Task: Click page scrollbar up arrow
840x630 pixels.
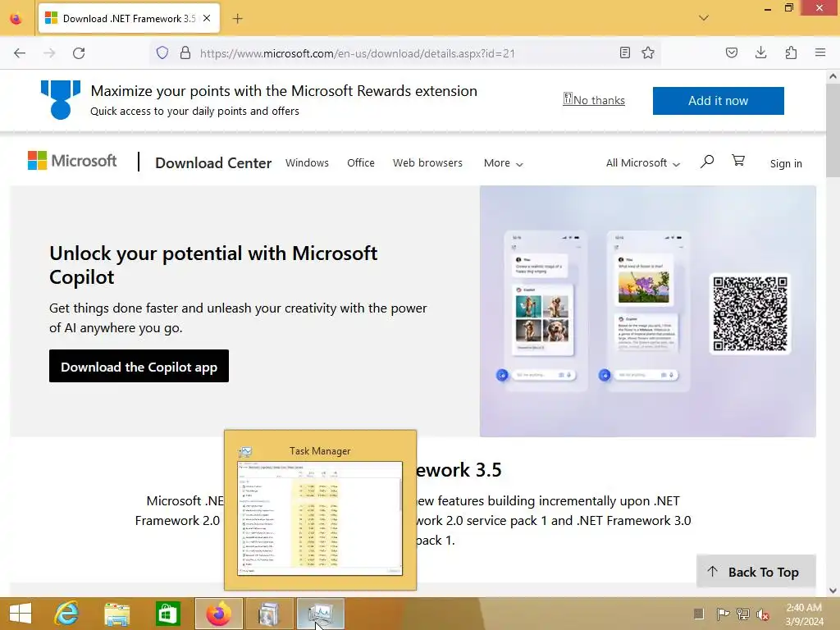Action: point(833,76)
